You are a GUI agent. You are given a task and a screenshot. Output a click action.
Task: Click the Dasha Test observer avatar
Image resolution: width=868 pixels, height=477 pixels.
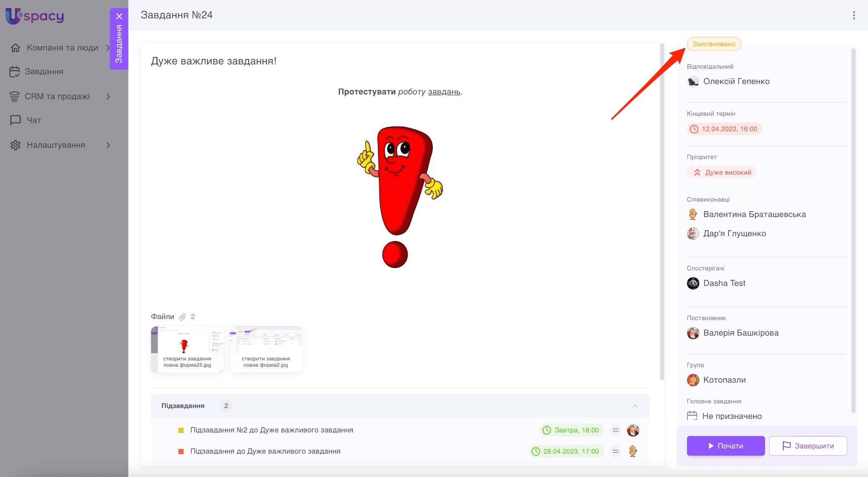tap(693, 283)
